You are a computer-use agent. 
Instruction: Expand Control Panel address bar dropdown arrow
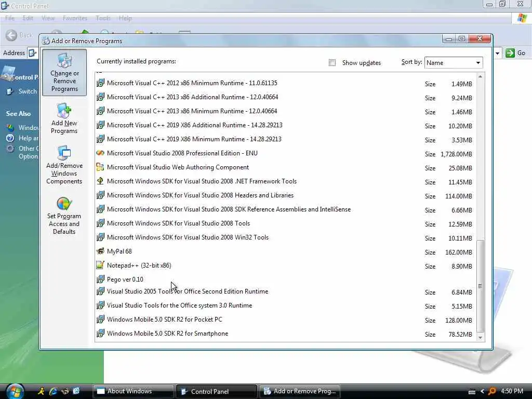point(497,54)
